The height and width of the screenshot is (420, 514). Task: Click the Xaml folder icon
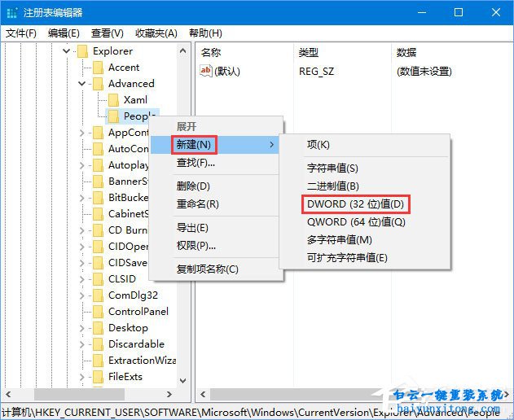point(113,100)
